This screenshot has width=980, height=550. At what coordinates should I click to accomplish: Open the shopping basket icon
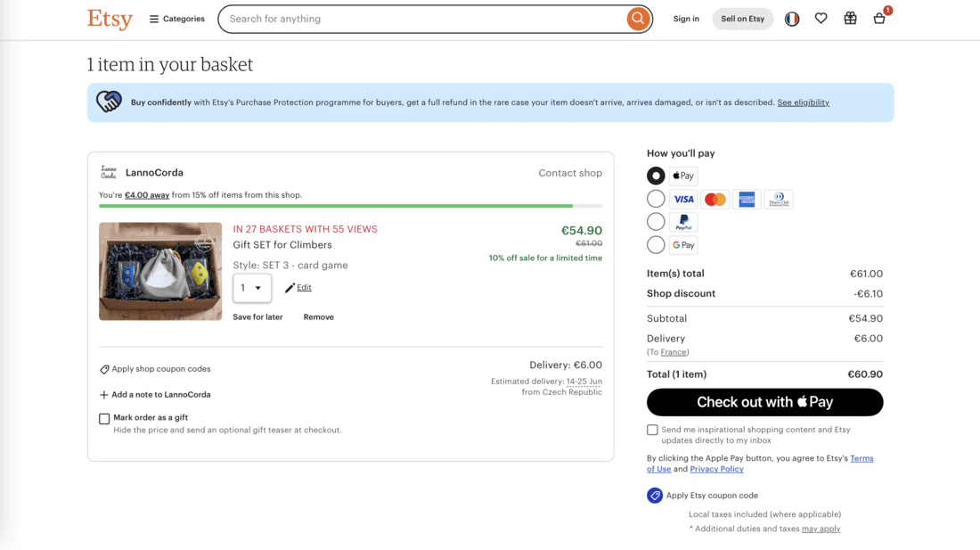[x=879, y=19]
